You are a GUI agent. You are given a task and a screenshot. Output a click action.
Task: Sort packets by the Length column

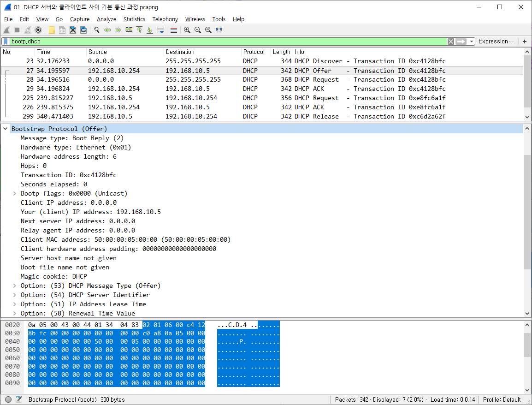pyautogui.click(x=282, y=52)
